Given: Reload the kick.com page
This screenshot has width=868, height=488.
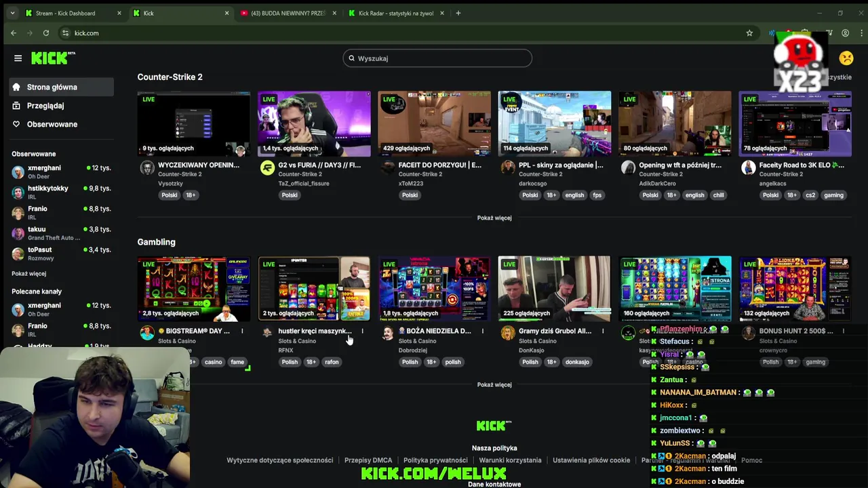Looking at the screenshot, I should 45,33.
